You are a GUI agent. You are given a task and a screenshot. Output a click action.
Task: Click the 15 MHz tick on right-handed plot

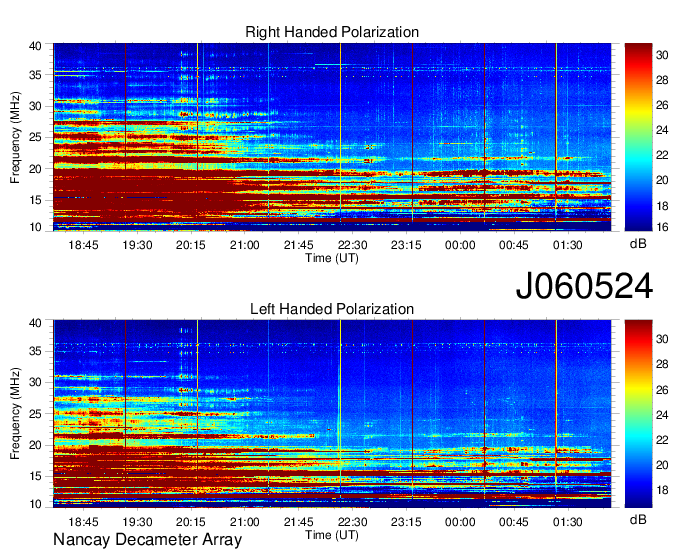pyautogui.click(x=35, y=200)
